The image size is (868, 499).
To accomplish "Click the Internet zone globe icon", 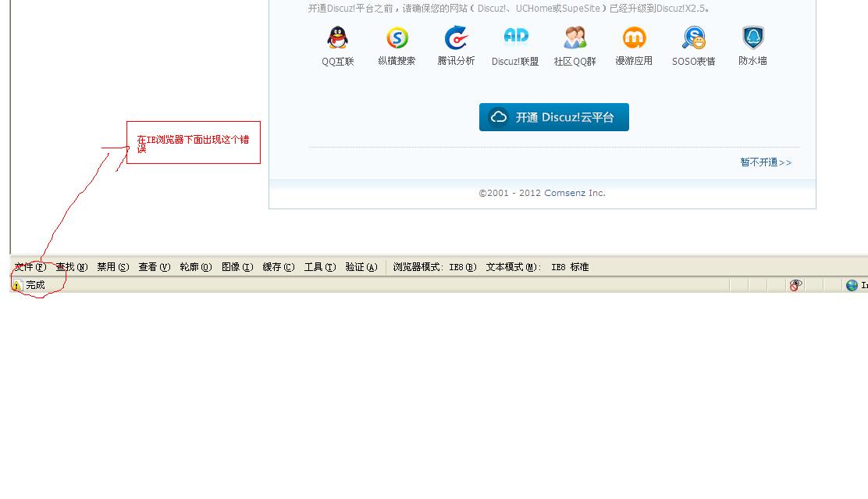I will click(852, 285).
